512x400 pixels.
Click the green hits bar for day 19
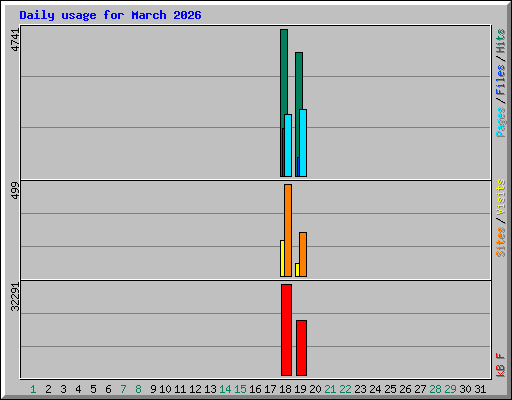(x=299, y=80)
